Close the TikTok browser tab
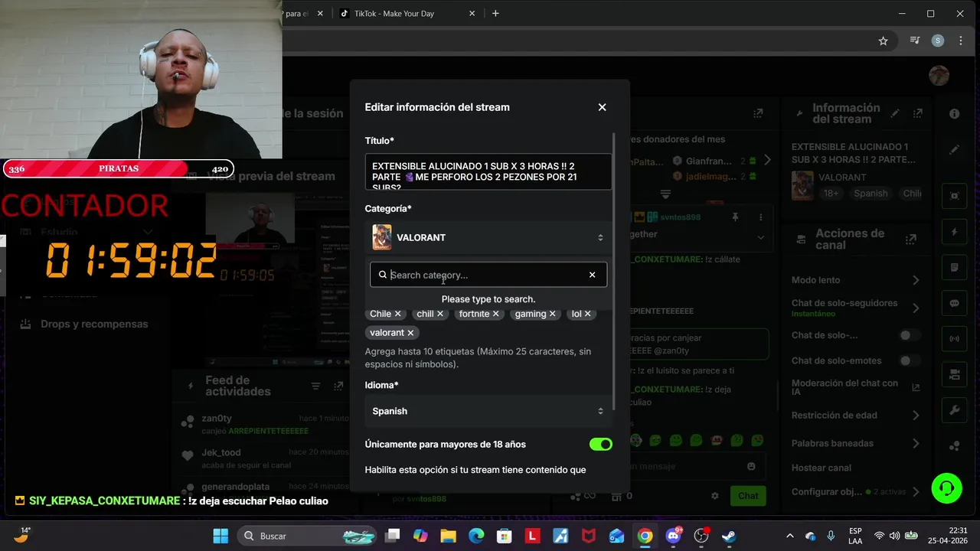Image resolution: width=980 pixels, height=551 pixels. click(472, 13)
